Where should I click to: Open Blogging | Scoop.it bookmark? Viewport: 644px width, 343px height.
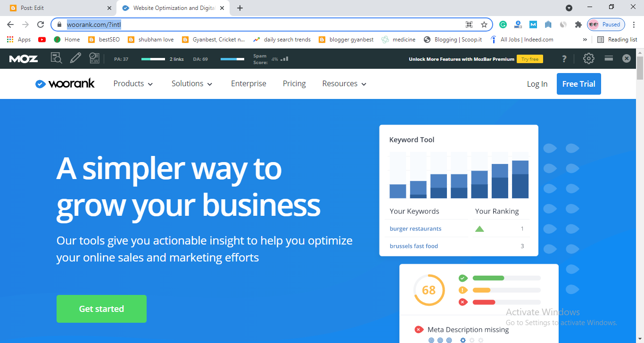[x=453, y=40]
